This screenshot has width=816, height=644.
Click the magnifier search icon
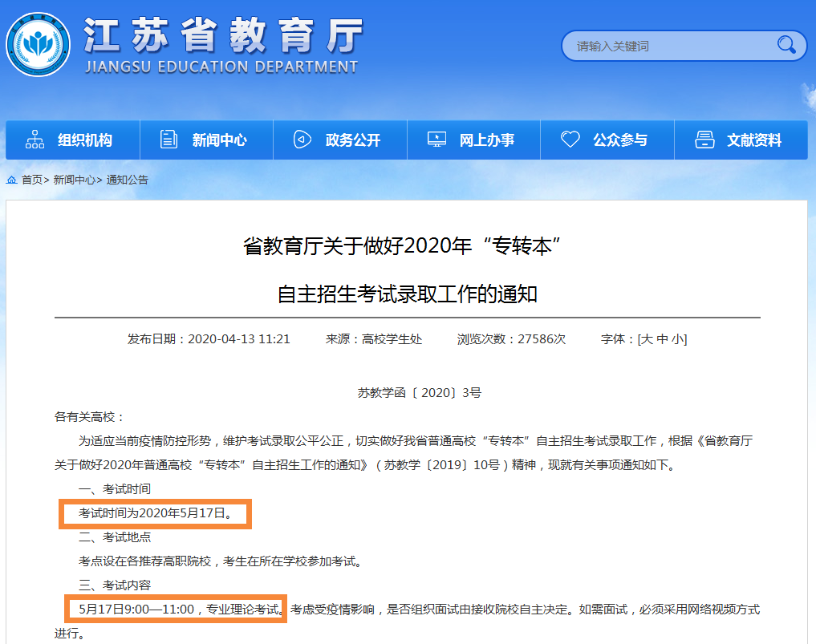pos(786,45)
